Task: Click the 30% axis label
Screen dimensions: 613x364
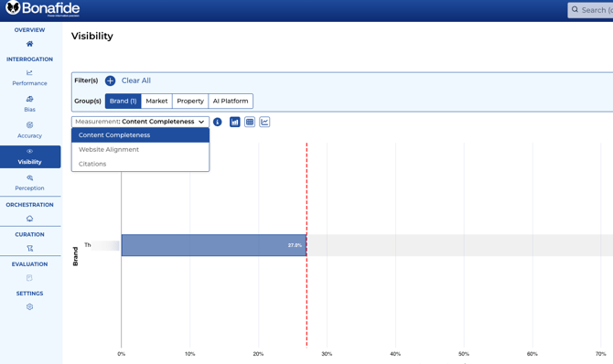Action: 327,354
